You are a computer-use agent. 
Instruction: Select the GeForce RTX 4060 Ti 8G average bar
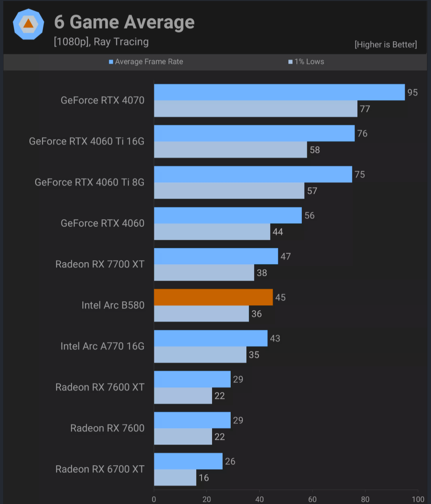(x=253, y=174)
